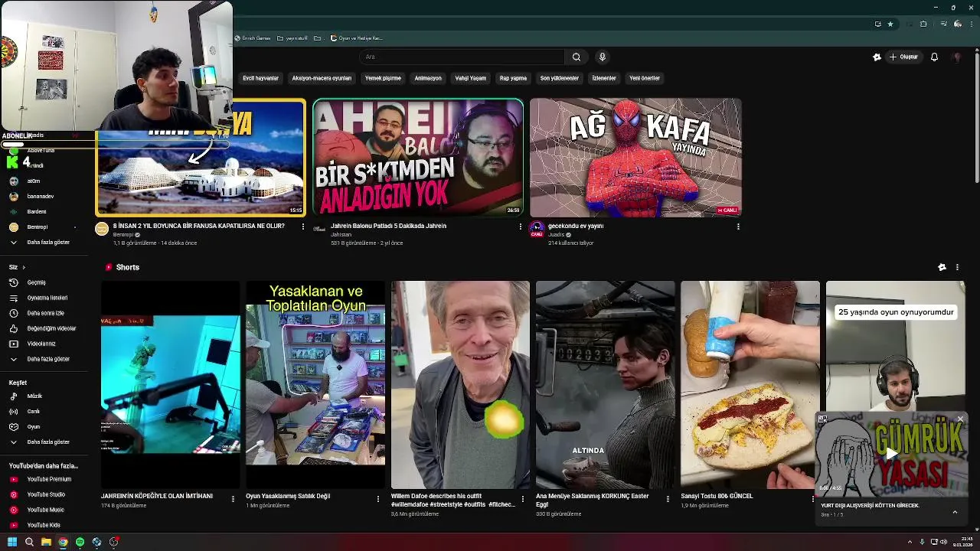Open the Shorts shelf three-dot menu
This screenshot has height=551, width=980.
point(957,267)
